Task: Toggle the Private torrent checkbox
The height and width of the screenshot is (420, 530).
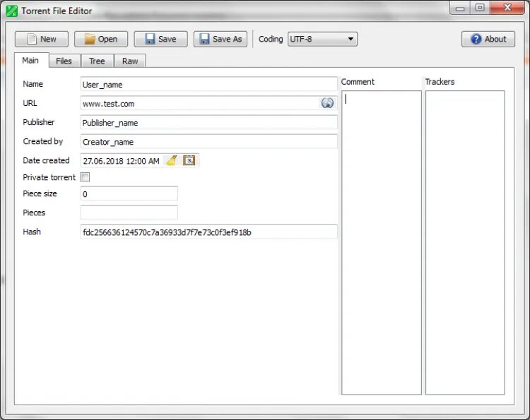Action: pyautogui.click(x=85, y=177)
